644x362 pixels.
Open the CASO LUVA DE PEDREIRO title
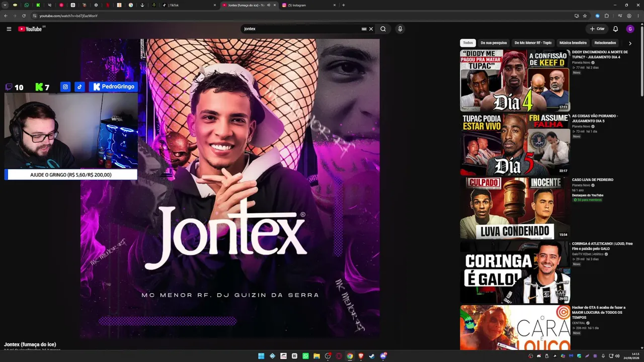(593, 179)
